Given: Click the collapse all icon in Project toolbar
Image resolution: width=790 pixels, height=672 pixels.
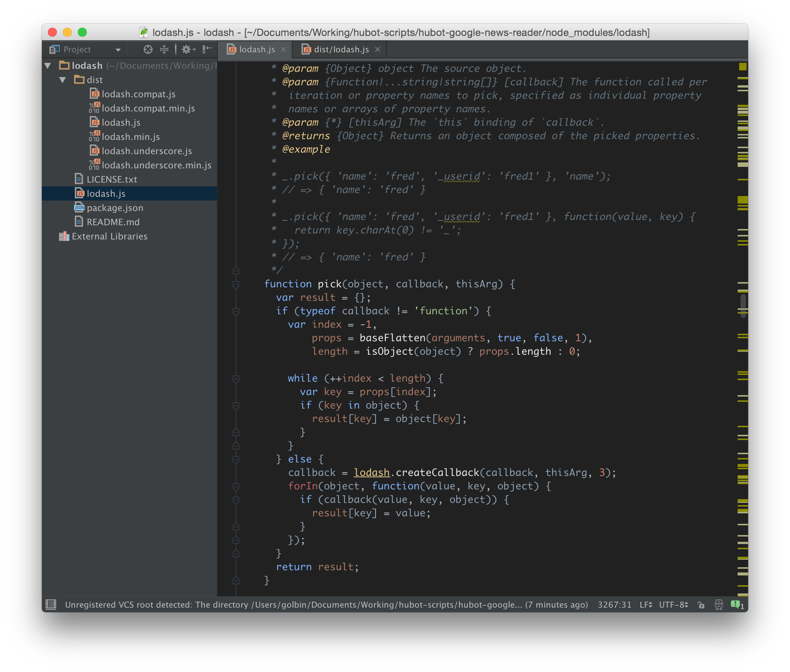Looking at the screenshot, I should coord(164,49).
